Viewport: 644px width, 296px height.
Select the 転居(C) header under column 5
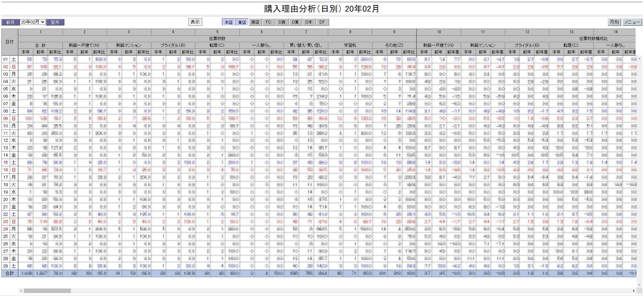pos(217,45)
